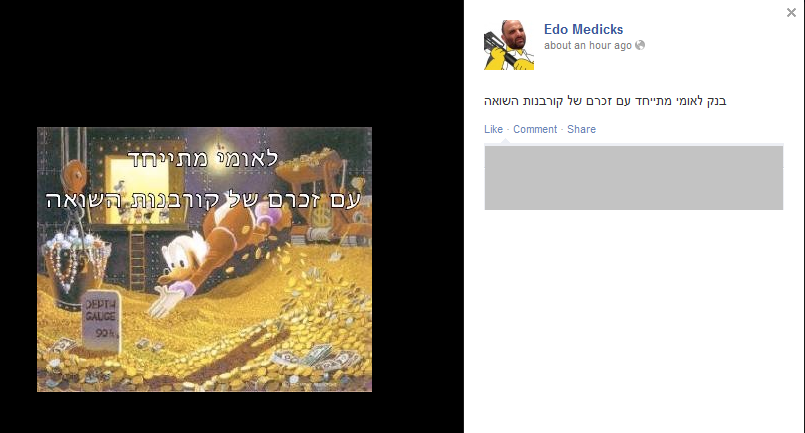Open Edo Medicks' profile picture
Viewport: 805px width, 433px height.
click(509, 45)
